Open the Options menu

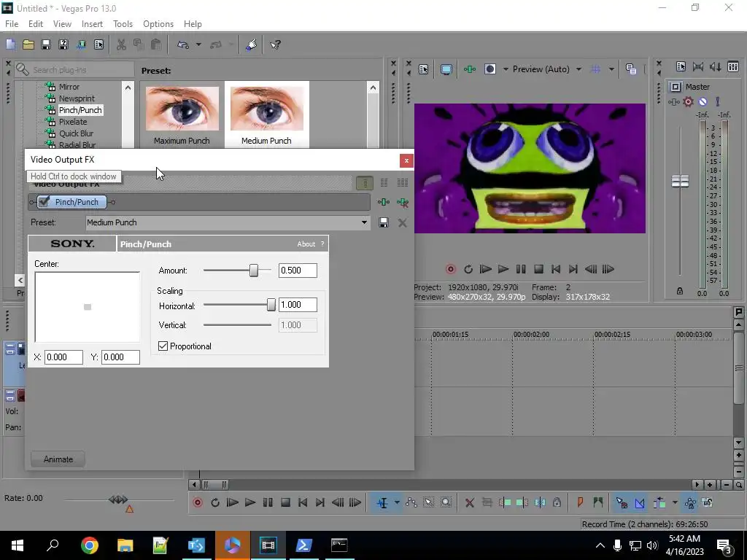coord(158,24)
